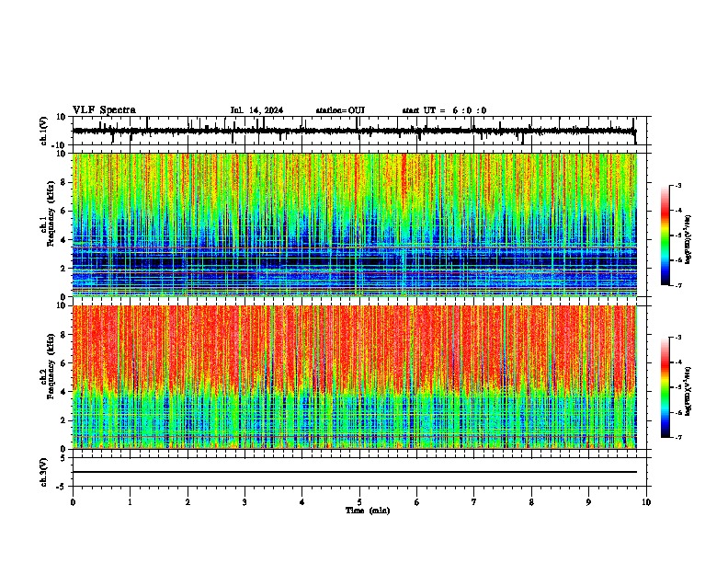Click the "VLF Spectra" title text

tap(104, 110)
